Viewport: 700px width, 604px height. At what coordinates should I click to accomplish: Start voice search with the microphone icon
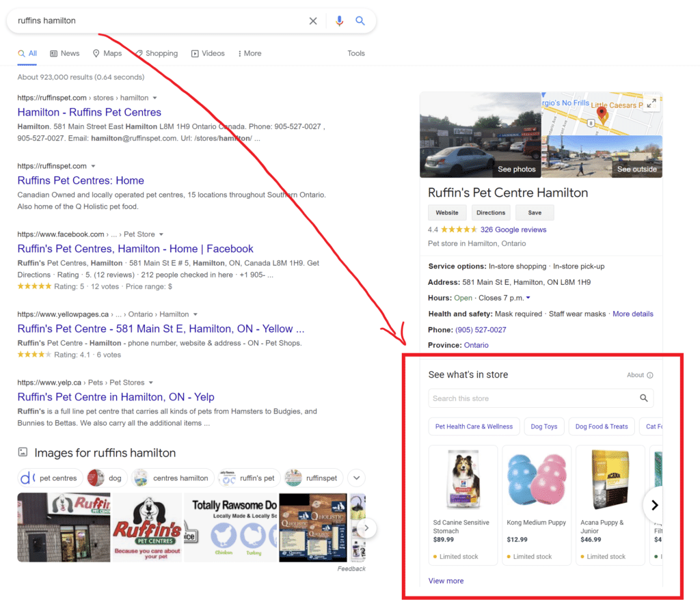click(x=339, y=21)
